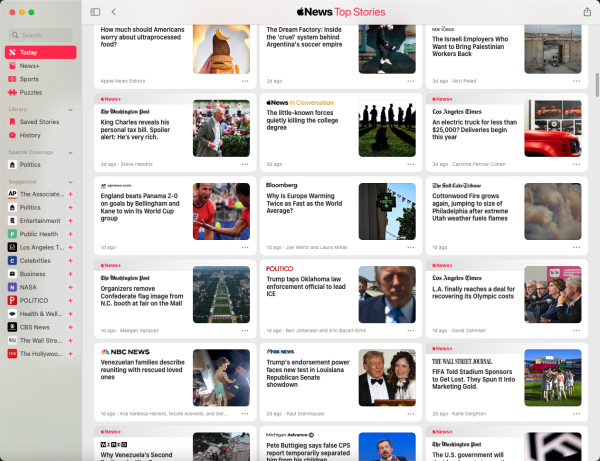
Task: Click the vertical scrollbar thumb
Action: [597, 85]
